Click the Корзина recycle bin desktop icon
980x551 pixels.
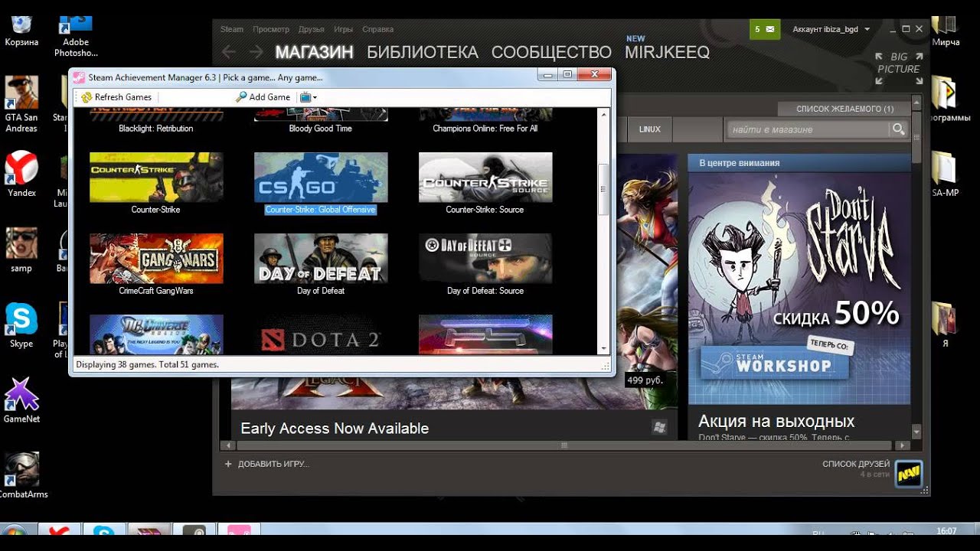(x=21, y=31)
